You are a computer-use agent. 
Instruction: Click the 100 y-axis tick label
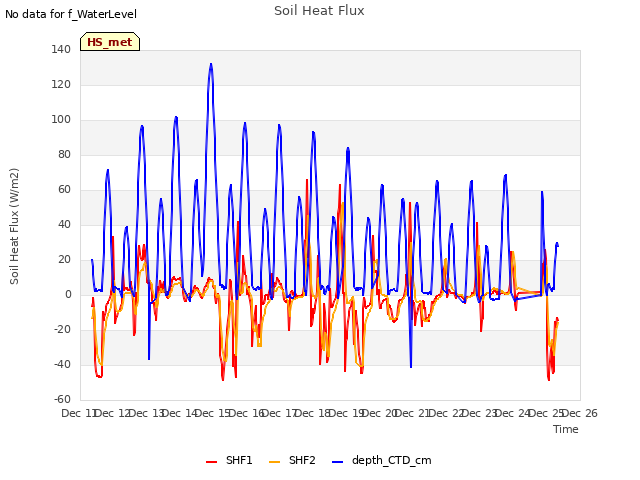[x=61, y=120]
